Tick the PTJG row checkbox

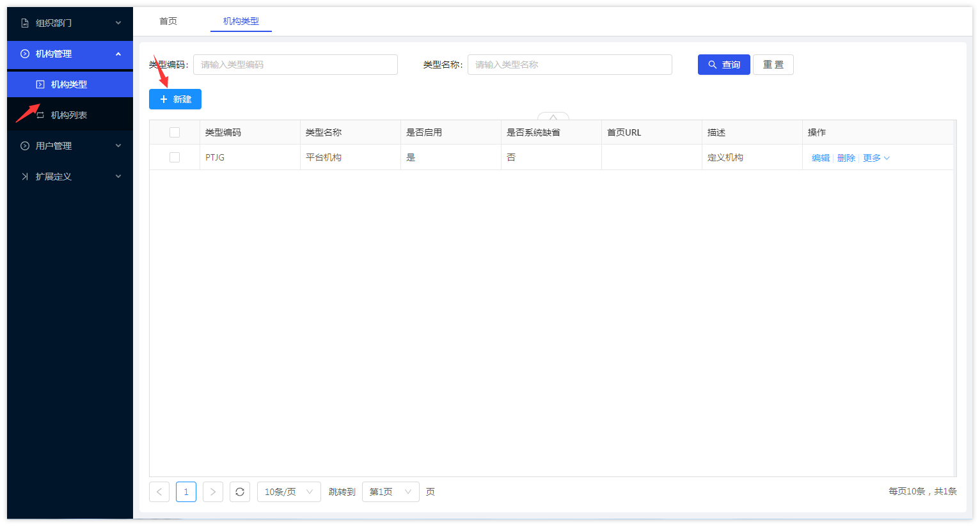pyautogui.click(x=175, y=157)
